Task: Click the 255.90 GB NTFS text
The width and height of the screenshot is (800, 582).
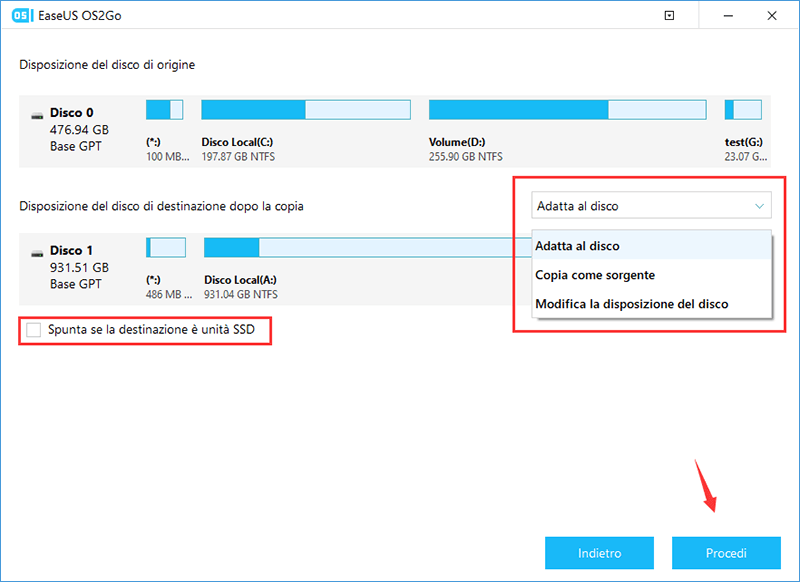Action: 465,157
